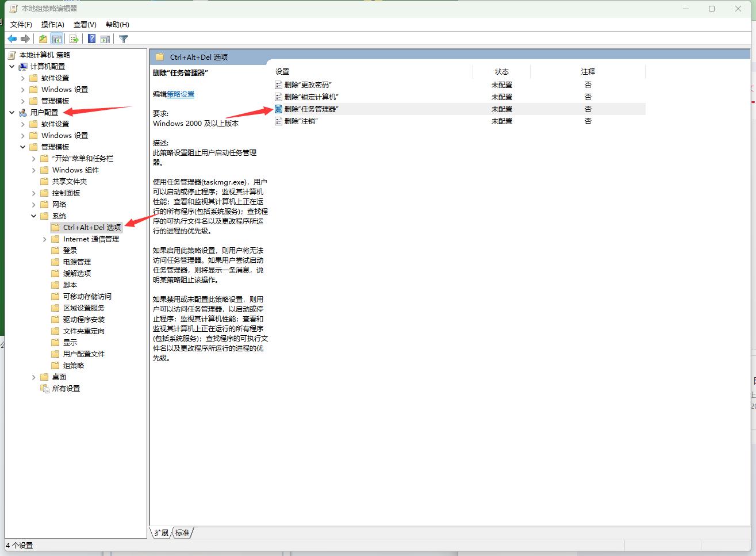756x556 pixels.
Task: Select the 可移动存储访问 tree item
Action: 87,297
